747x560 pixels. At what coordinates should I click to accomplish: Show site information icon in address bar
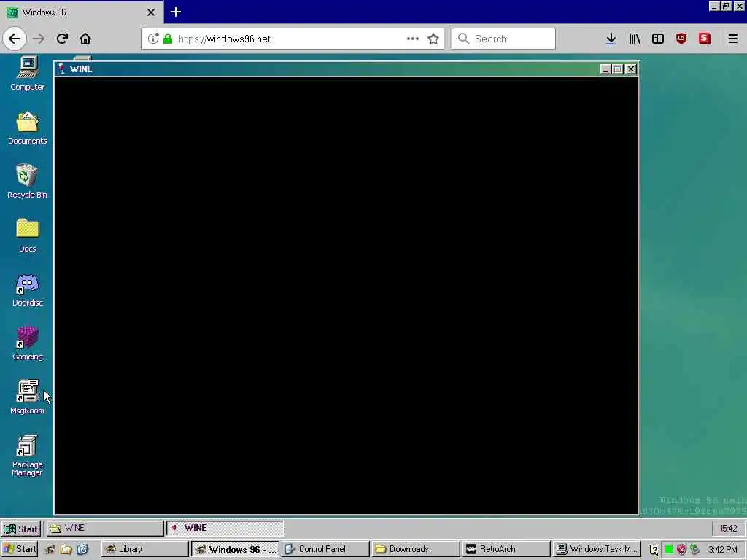(153, 39)
